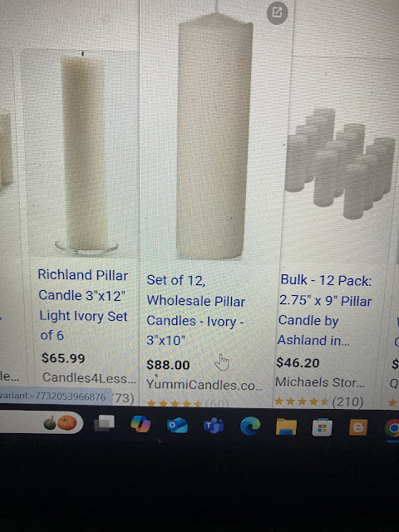Open Microsoft Store from the taskbar
The image size is (399, 532).
point(322,427)
